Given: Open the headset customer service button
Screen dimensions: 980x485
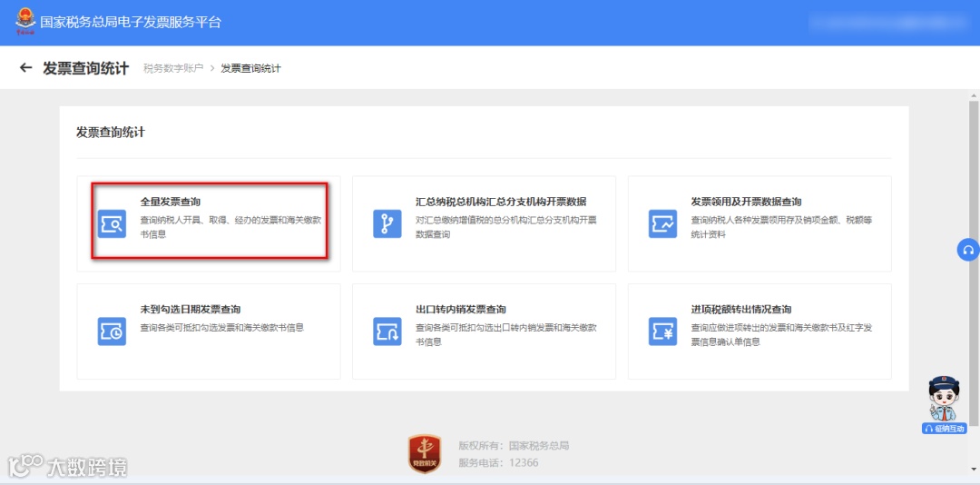Looking at the screenshot, I should [x=968, y=250].
